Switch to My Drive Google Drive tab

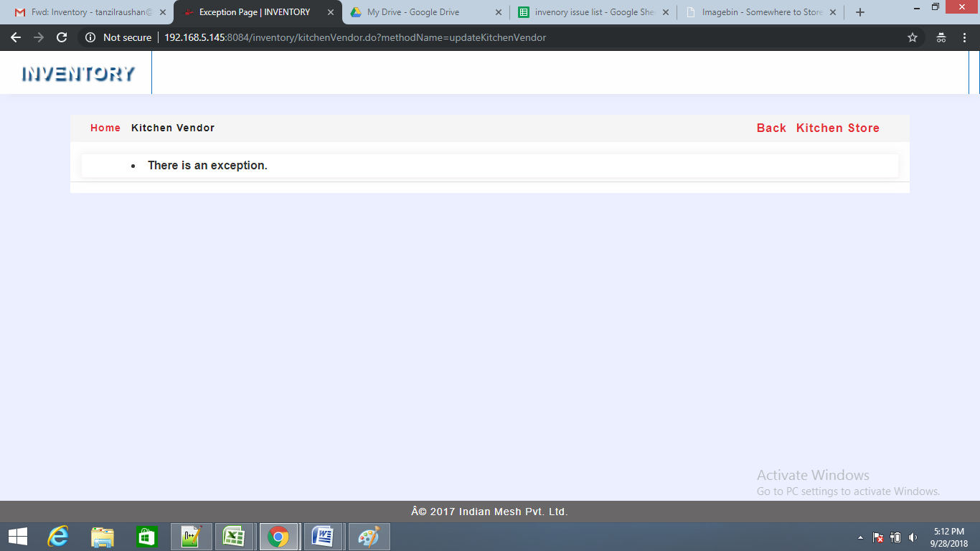(425, 12)
